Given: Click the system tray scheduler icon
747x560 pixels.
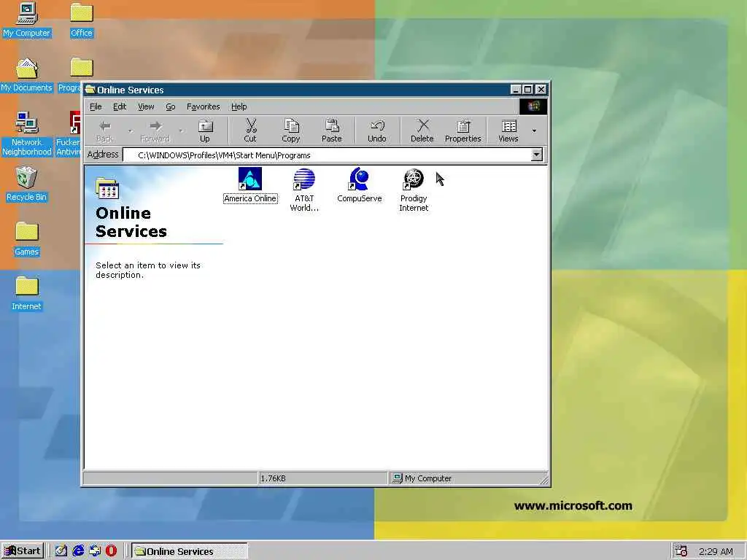Looking at the screenshot, I should point(681,551).
